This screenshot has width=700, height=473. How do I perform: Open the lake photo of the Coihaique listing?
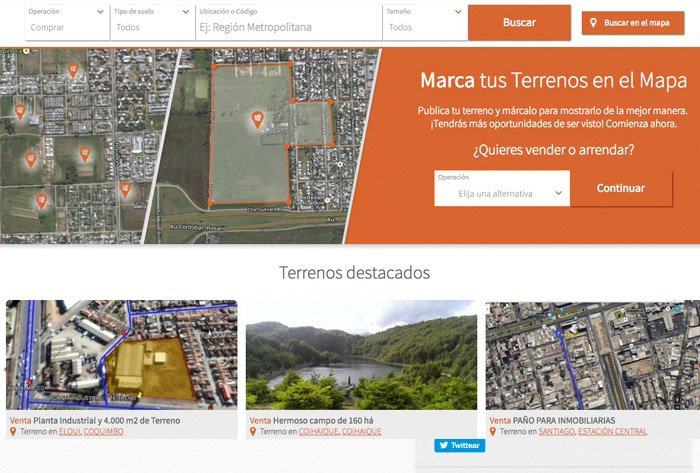361,355
